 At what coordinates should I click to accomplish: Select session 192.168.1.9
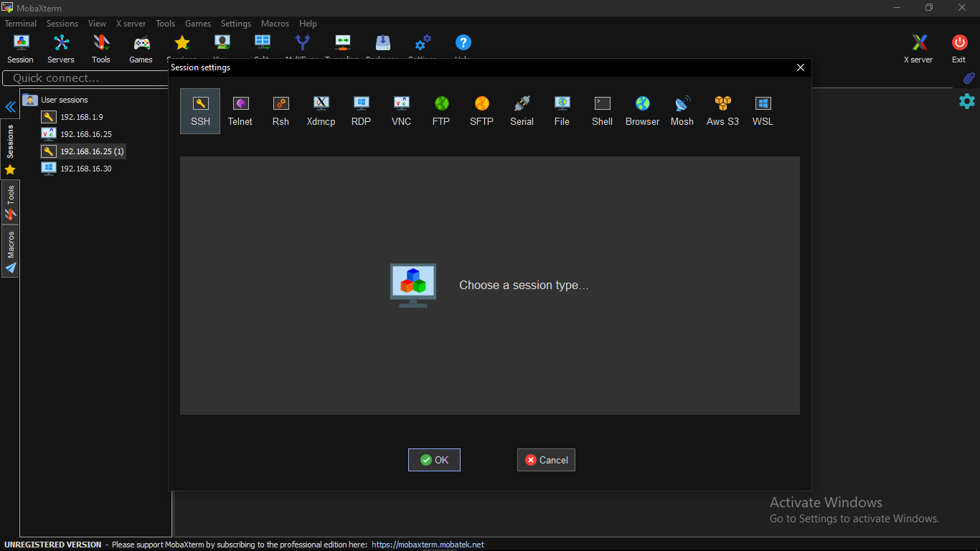(73, 117)
